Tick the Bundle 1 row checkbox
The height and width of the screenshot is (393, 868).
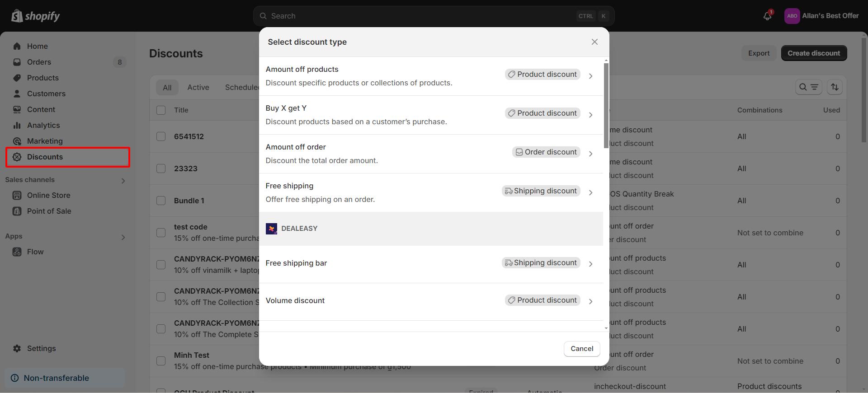pyautogui.click(x=161, y=201)
